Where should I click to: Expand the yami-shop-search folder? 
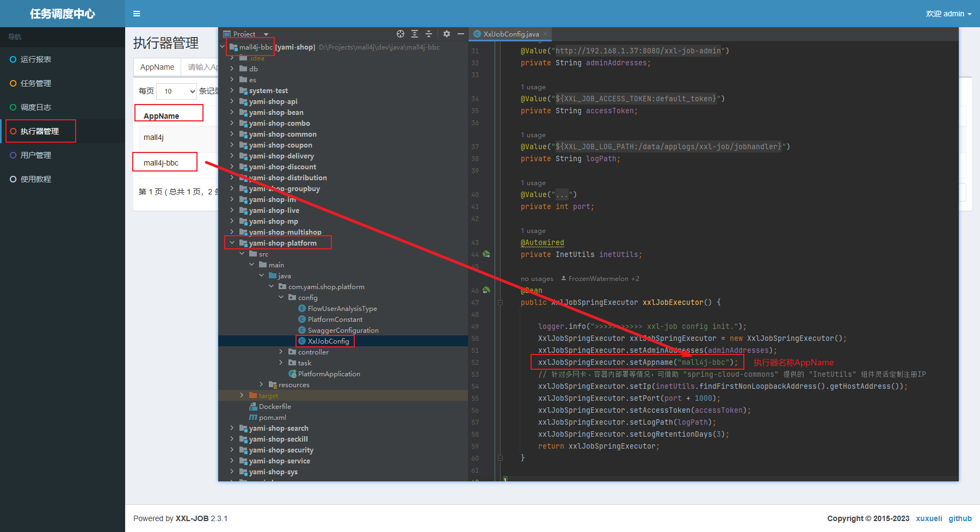232,429
